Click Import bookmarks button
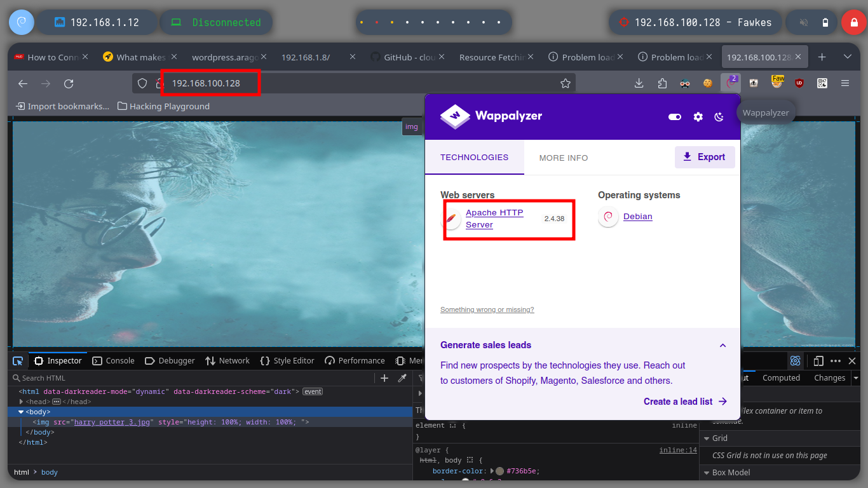 (x=62, y=106)
